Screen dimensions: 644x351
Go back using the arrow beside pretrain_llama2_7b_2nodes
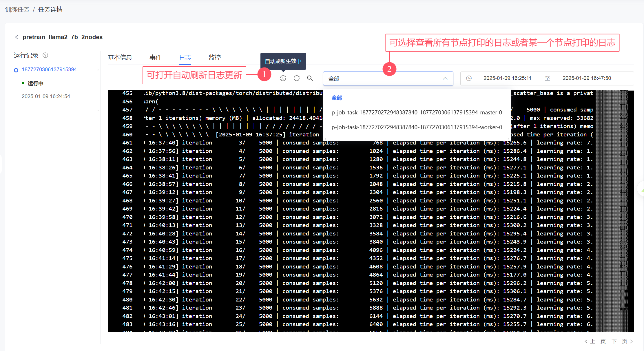pos(17,37)
